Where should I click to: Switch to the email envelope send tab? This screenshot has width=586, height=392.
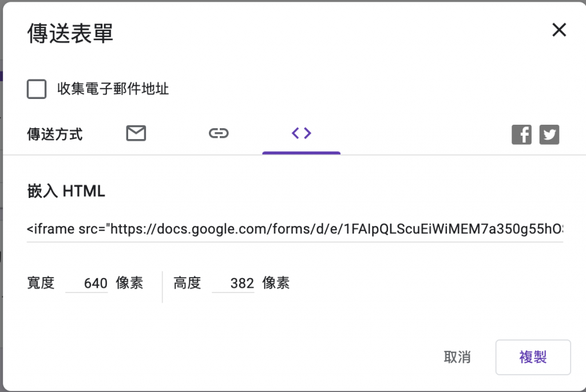[x=136, y=133]
